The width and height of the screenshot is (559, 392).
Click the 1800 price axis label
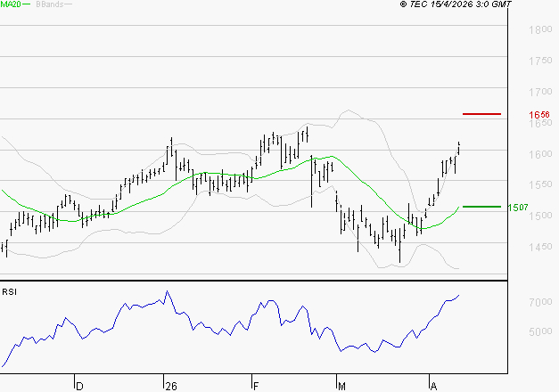540,29
